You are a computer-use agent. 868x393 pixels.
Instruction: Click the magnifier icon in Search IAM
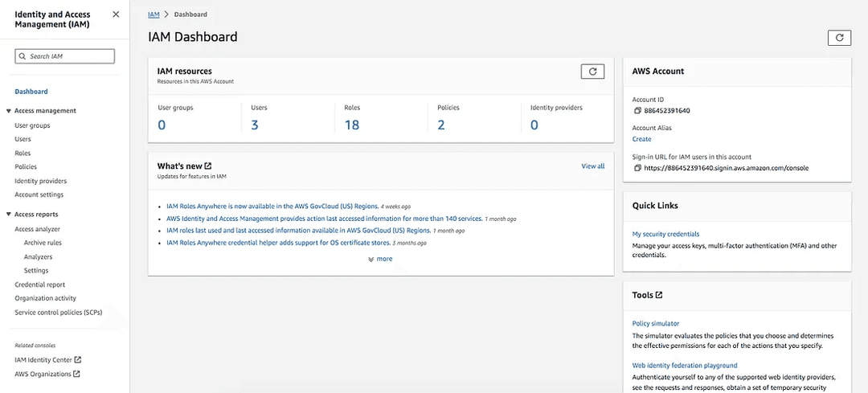(x=23, y=56)
